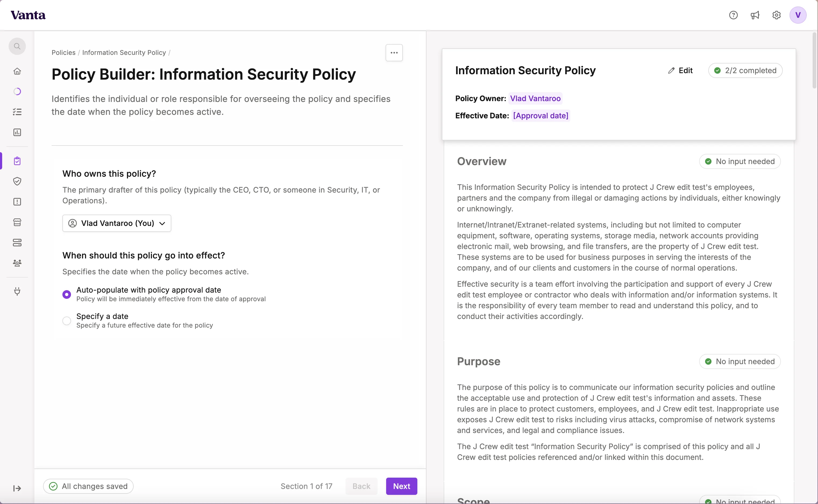Select the Specify a date option
This screenshot has height=504, width=818.
(67, 321)
